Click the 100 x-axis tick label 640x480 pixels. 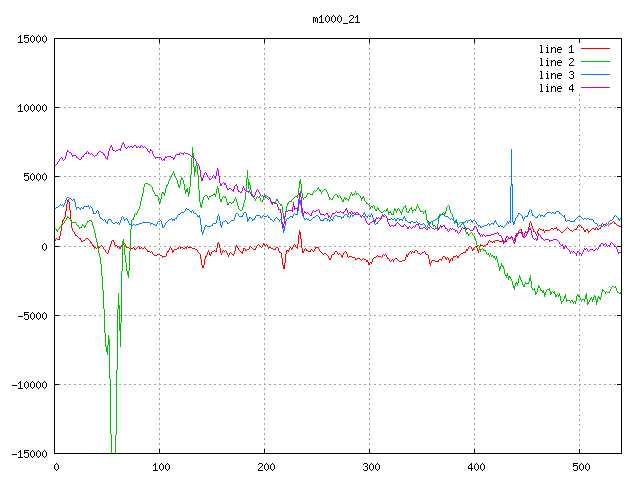coord(160,466)
